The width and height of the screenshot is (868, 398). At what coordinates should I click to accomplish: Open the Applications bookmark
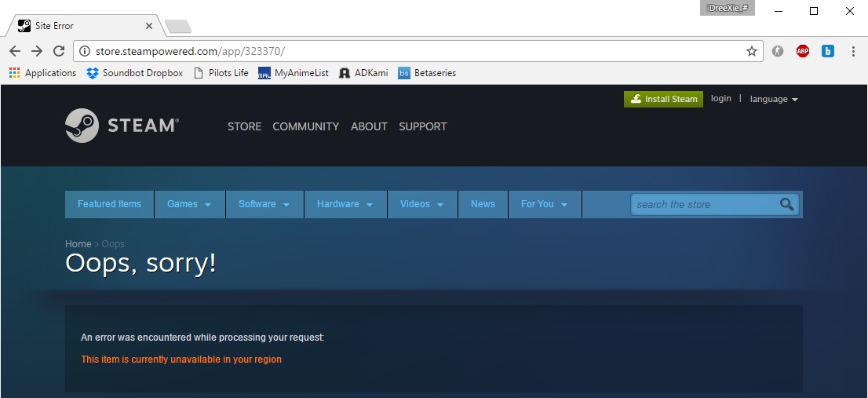point(42,72)
